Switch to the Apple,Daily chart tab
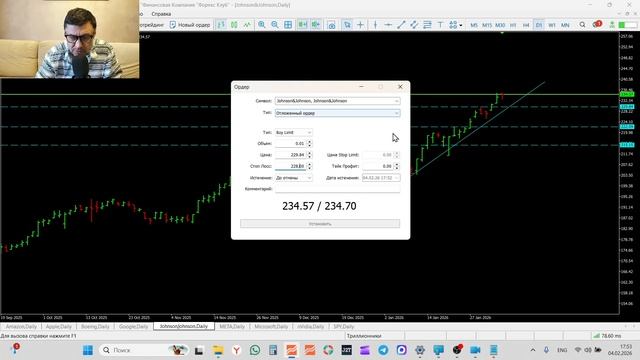 click(x=58, y=327)
